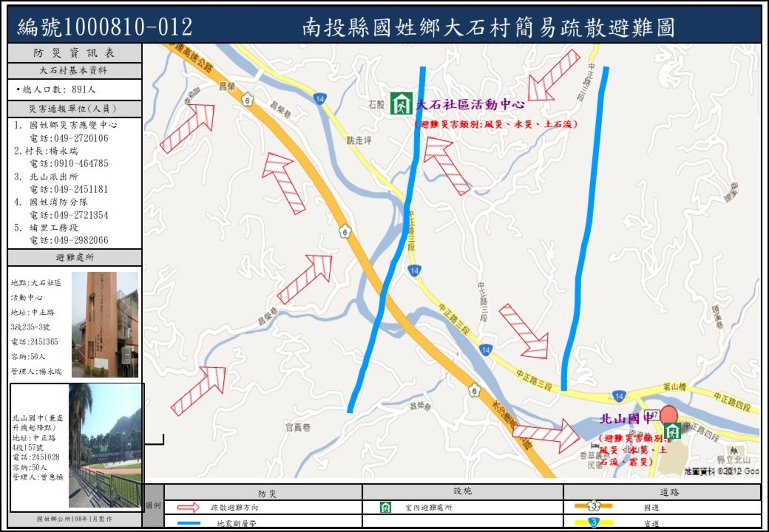The width and height of the screenshot is (769, 532).
Task: Click the purple 北山國中 map label
Action: click(x=626, y=419)
